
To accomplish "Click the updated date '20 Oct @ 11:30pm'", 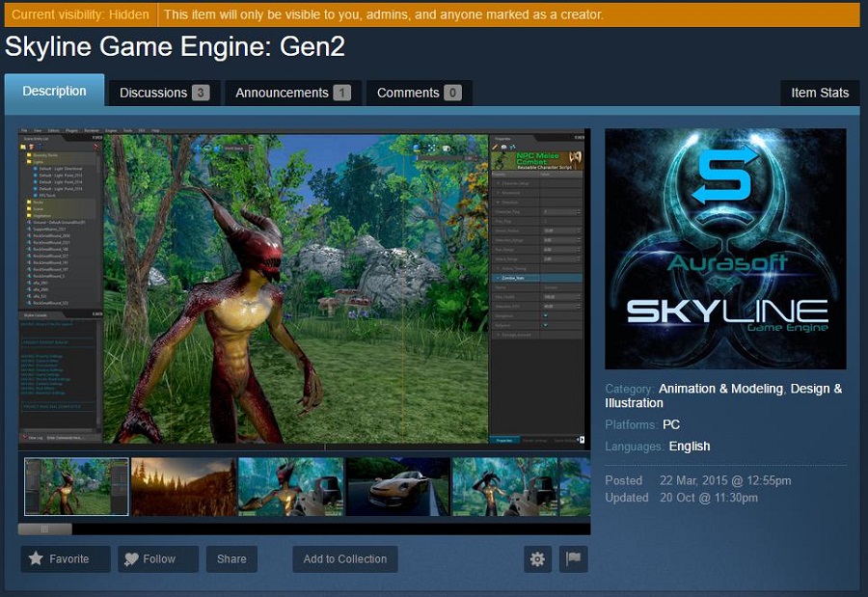I will pyautogui.click(x=709, y=498).
